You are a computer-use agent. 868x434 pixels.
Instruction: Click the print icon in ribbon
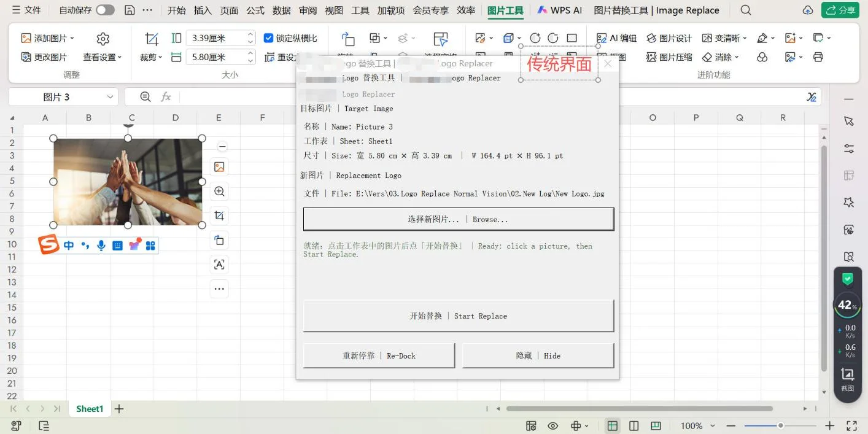click(818, 57)
